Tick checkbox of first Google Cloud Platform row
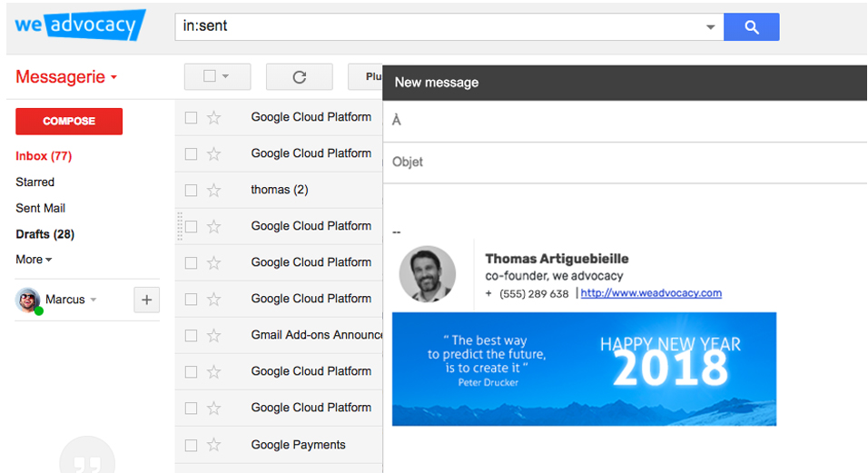The height and width of the screenshot is (473, 868). [x=191, y=117]
